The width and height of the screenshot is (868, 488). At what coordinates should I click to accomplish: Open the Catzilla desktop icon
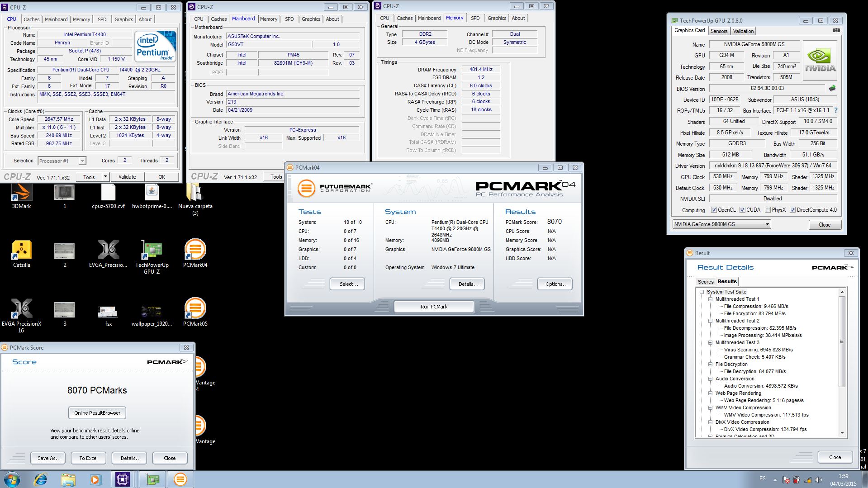coord(21,253)
